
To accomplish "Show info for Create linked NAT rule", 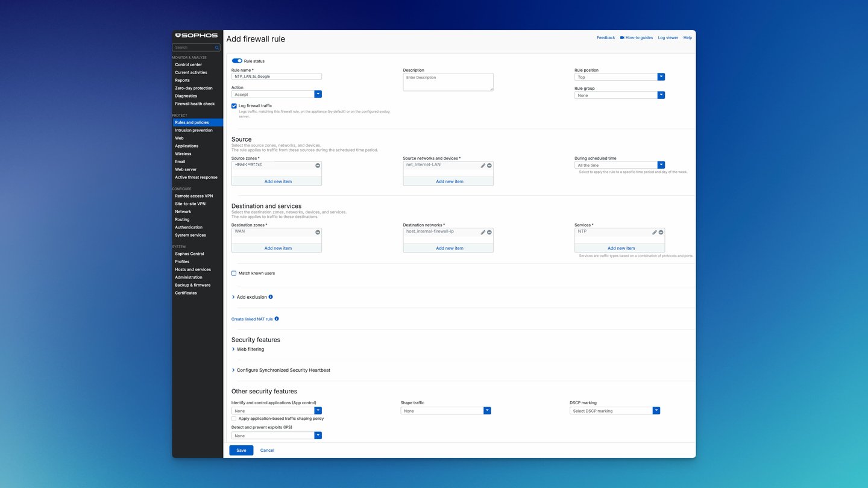I will 277,319.
